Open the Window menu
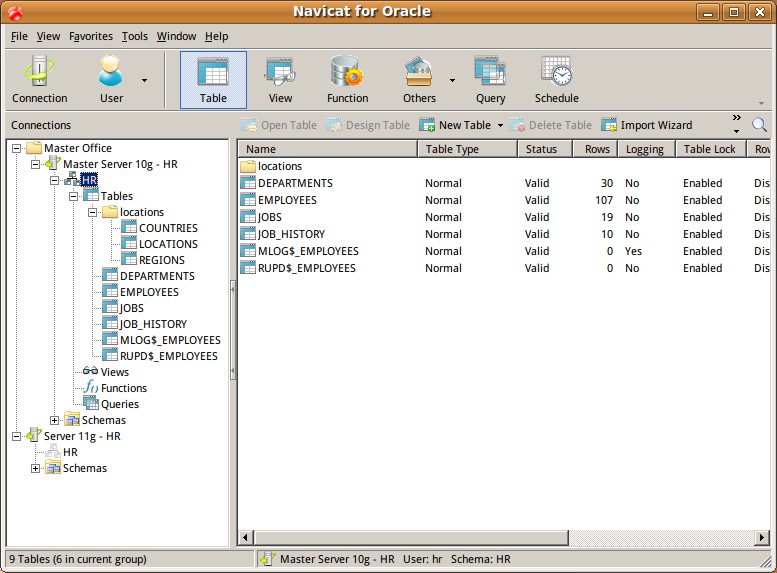 point(176,36)
